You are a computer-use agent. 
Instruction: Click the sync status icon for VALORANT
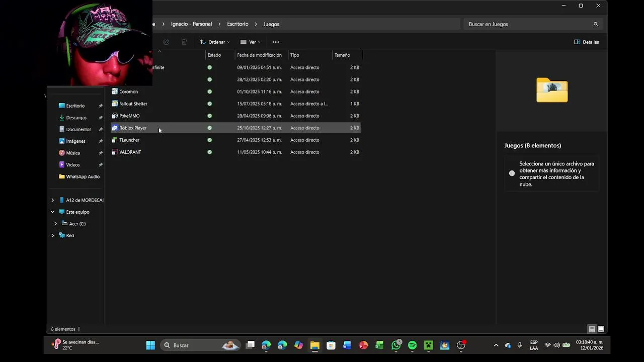click(210, 152)
